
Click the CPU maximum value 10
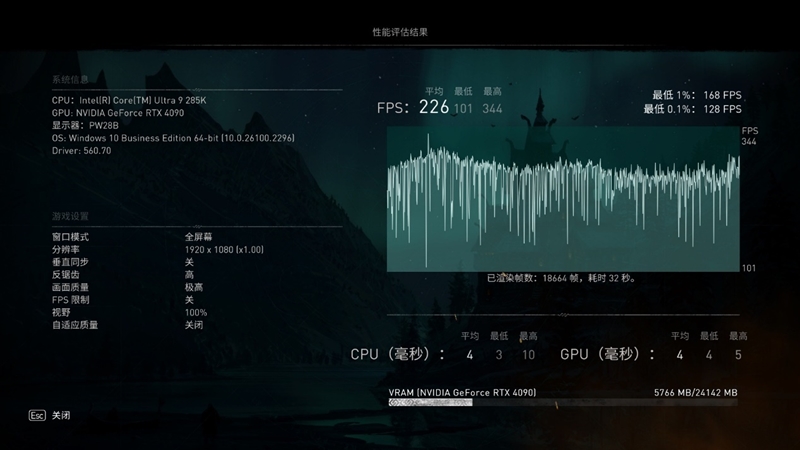click(x=529, y=355)
